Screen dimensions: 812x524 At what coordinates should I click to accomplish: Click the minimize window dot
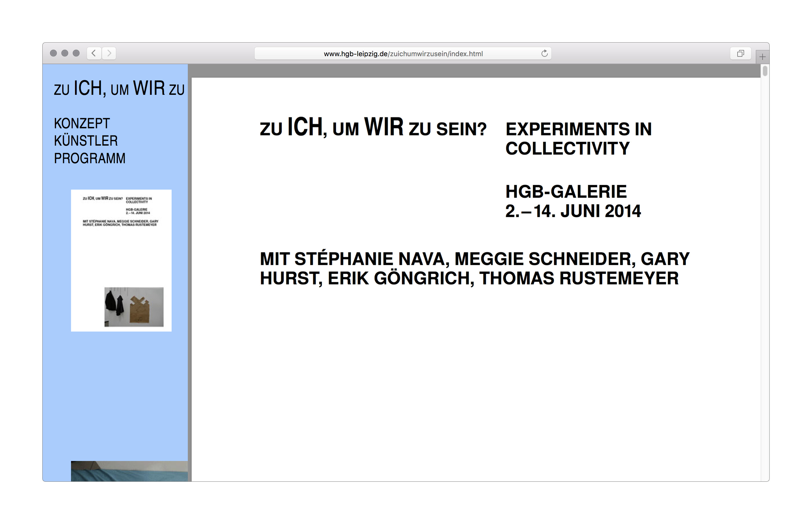coord(65,53)
